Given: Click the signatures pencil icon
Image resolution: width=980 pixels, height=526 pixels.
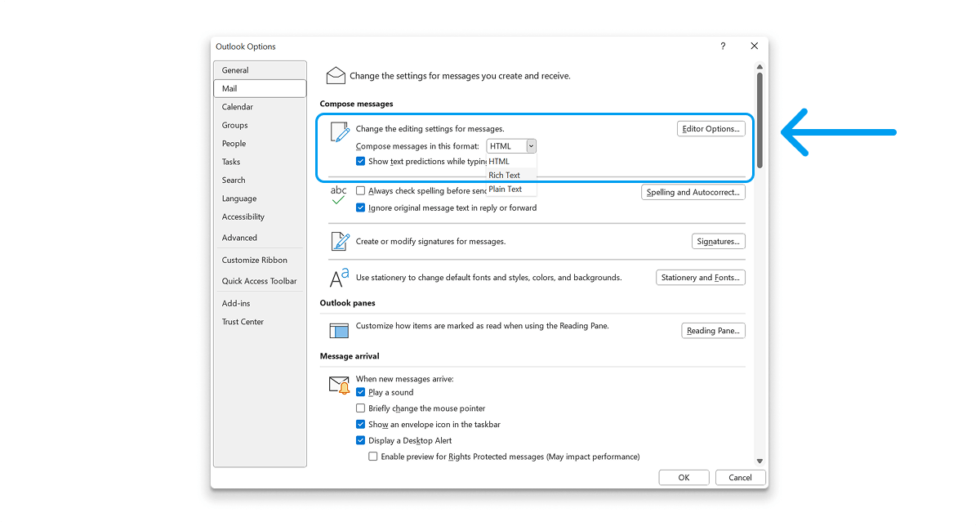Looking at the screenshot, I should coord(338,241).
